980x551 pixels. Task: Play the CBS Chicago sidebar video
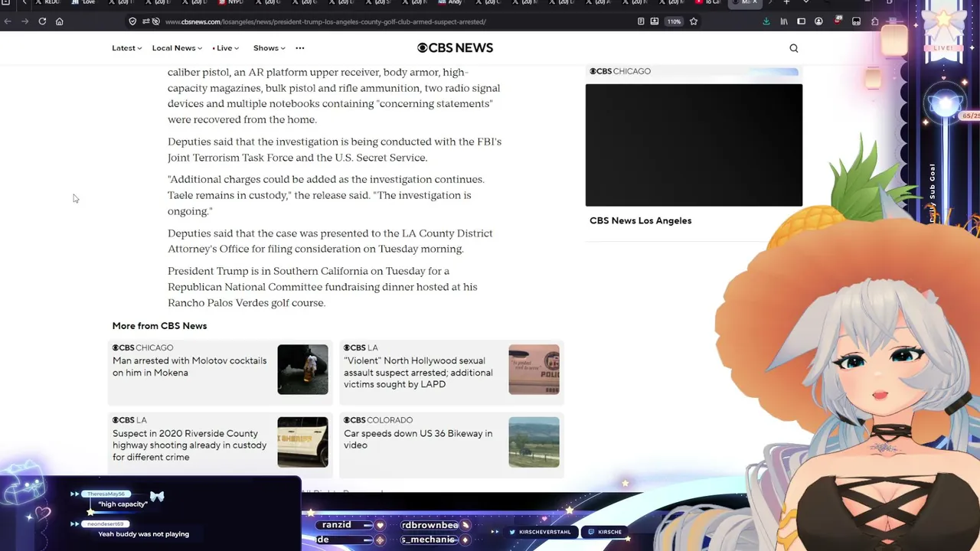[694, 145]
